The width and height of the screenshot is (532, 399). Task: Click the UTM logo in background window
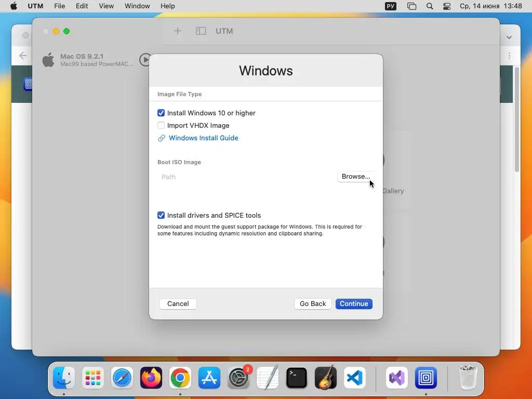point(29,84)
